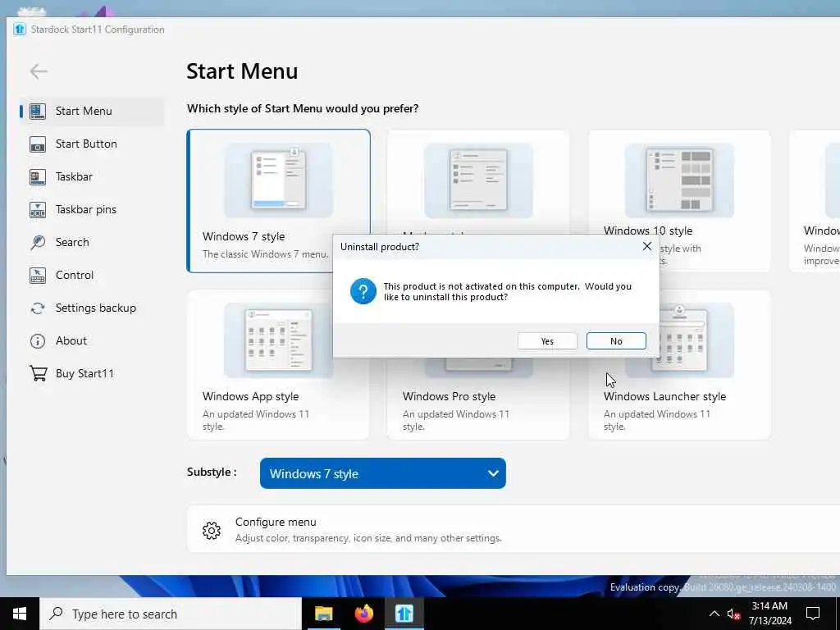Screen dimensions: 840x630
Task: Go to Start Button section label
Action: point(86,144)
